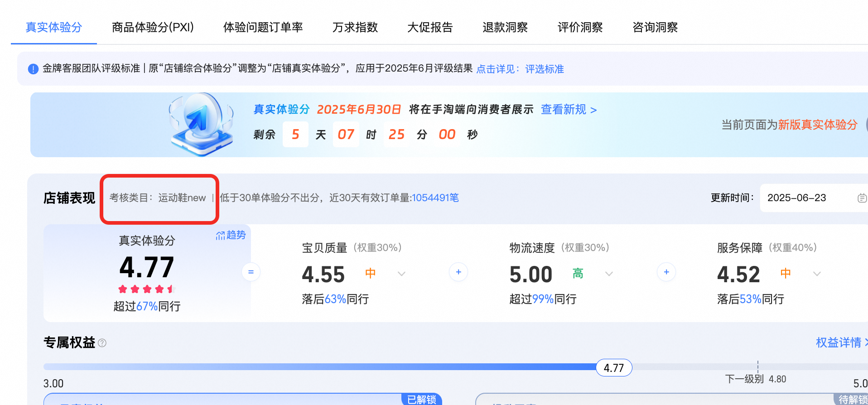Click the plus circle after 物流速度
Screen dimensions: 868x405
coord(666,272)
